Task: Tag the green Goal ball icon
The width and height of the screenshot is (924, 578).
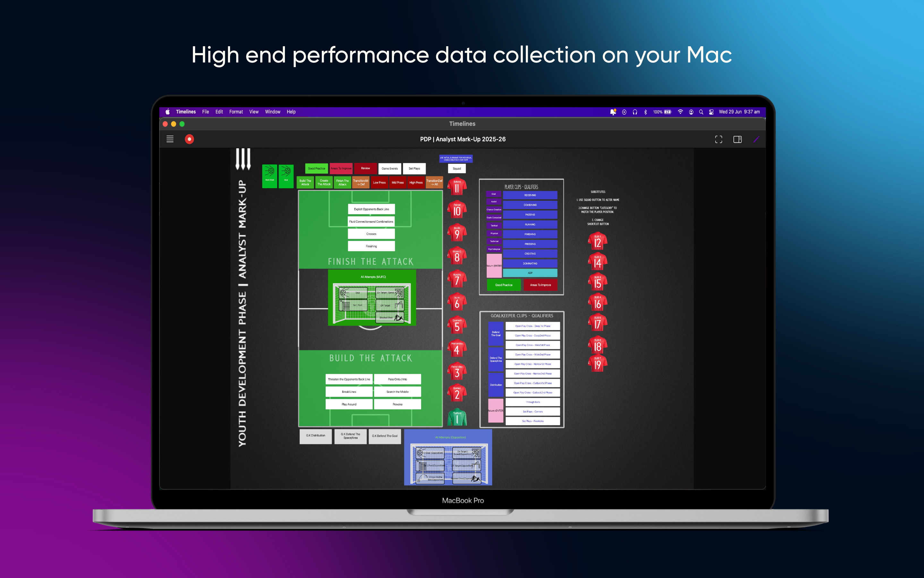Action: [x=286, y=176]
